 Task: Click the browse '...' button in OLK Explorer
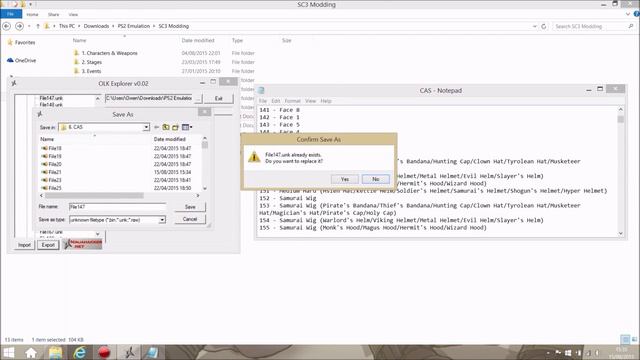[198, 98]
